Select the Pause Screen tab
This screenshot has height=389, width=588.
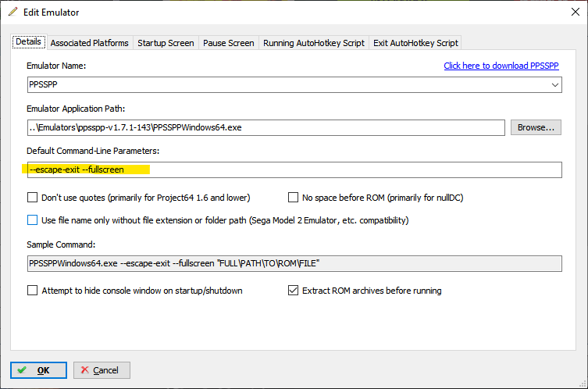(228, 43)
